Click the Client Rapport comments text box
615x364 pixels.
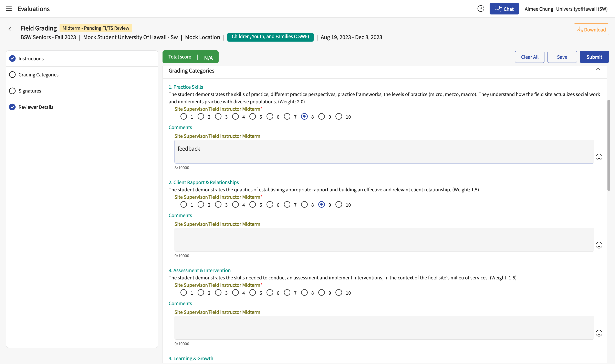pyautogui.click(x=384, y=239)
